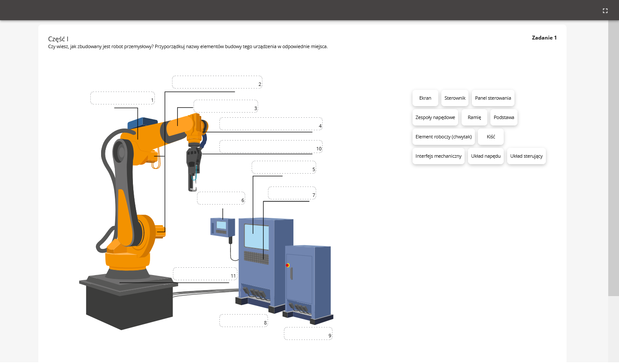Select the Podstawa label chip
This screenshot has height=364, width=619.
pyautogui.click(x=504, y=117)
